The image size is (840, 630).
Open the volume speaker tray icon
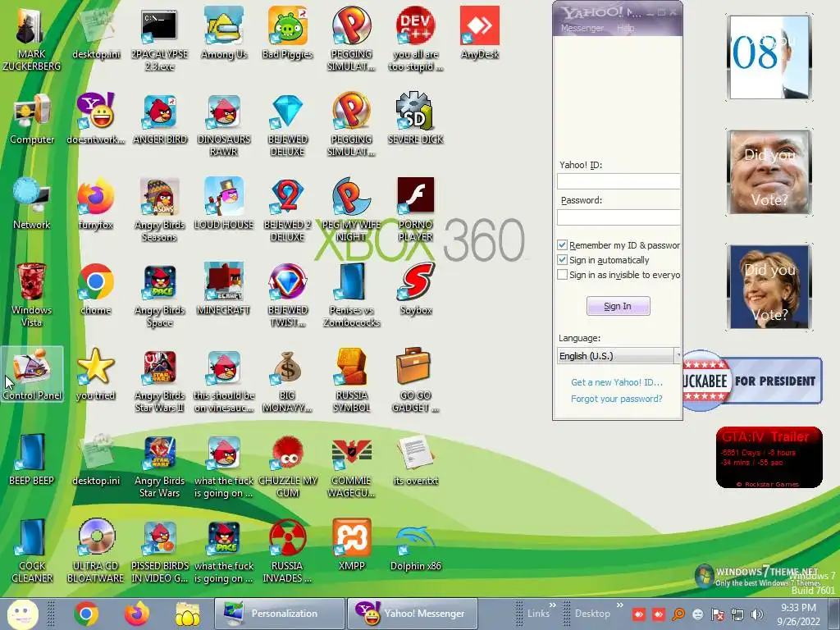pos(756,614)
